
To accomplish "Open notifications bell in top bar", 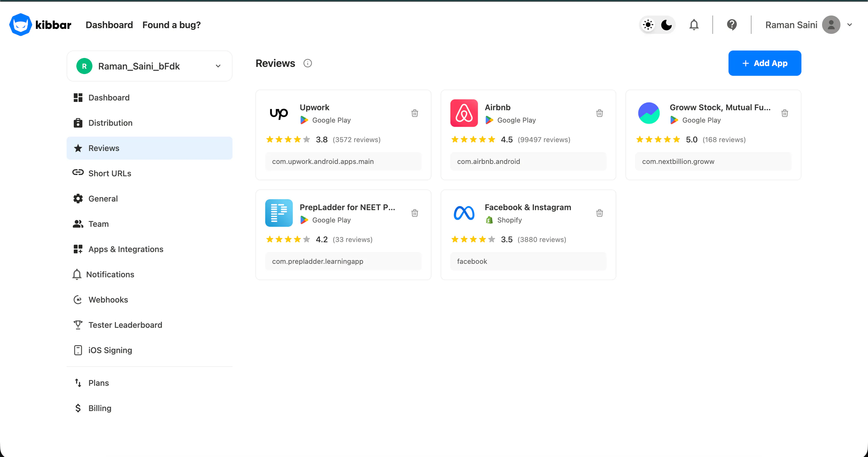I will (694, 25).
